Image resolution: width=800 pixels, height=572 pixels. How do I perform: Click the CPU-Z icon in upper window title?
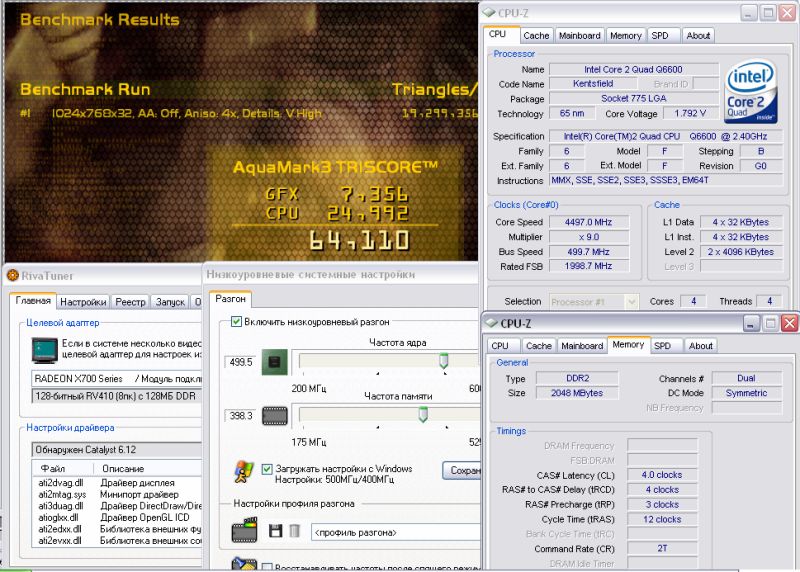(x=489, y=12)
